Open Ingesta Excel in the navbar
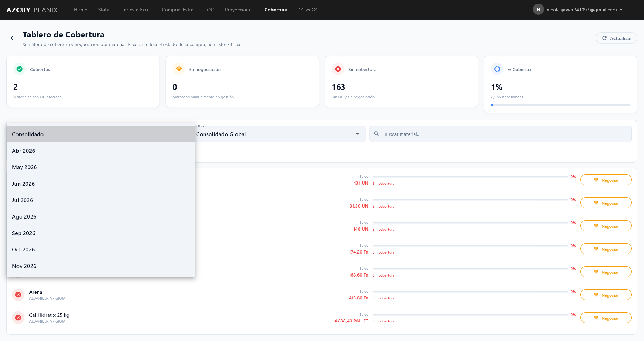Viewport: 644px width, 341px height. 136,10
